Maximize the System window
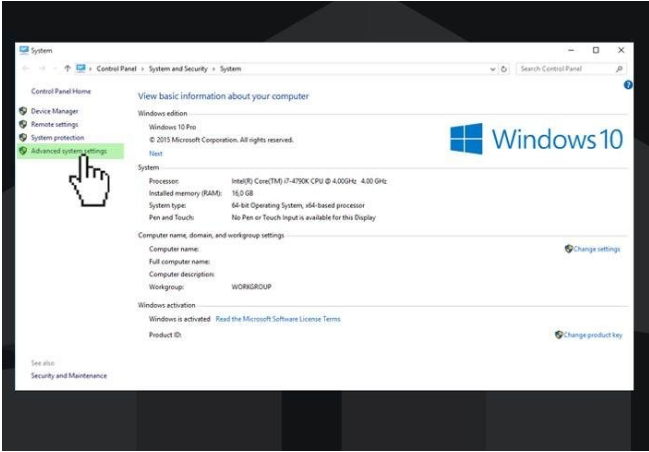Image resolution: width=649 pixels, height=452 pixels. click(x=596, y=50)
